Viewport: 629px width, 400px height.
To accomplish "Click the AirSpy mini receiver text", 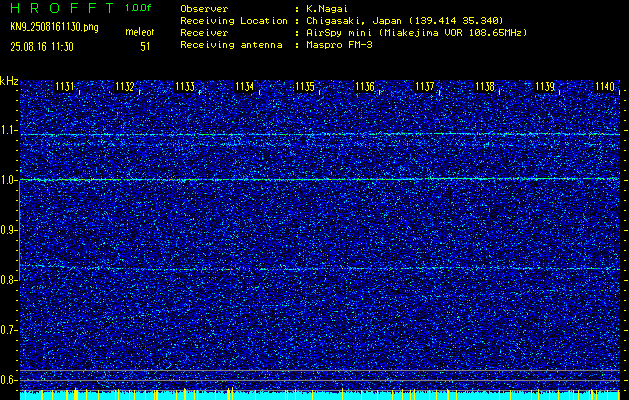I will click(417, 32).
